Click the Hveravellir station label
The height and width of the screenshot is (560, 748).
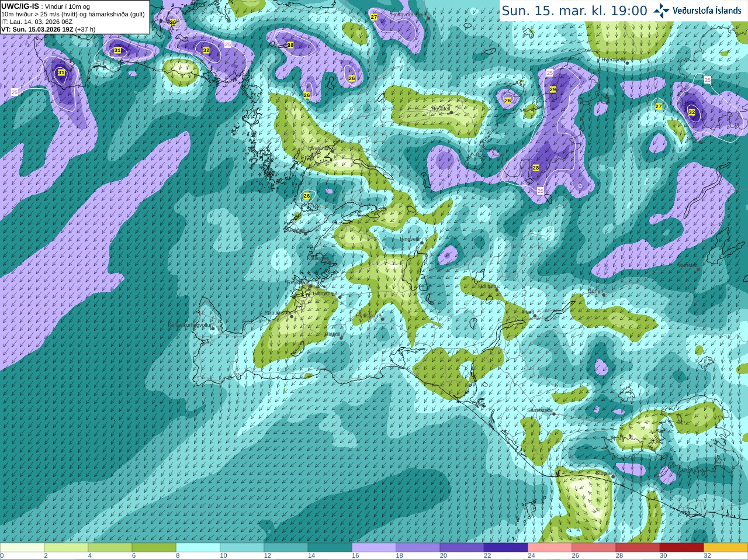point(613,59)
